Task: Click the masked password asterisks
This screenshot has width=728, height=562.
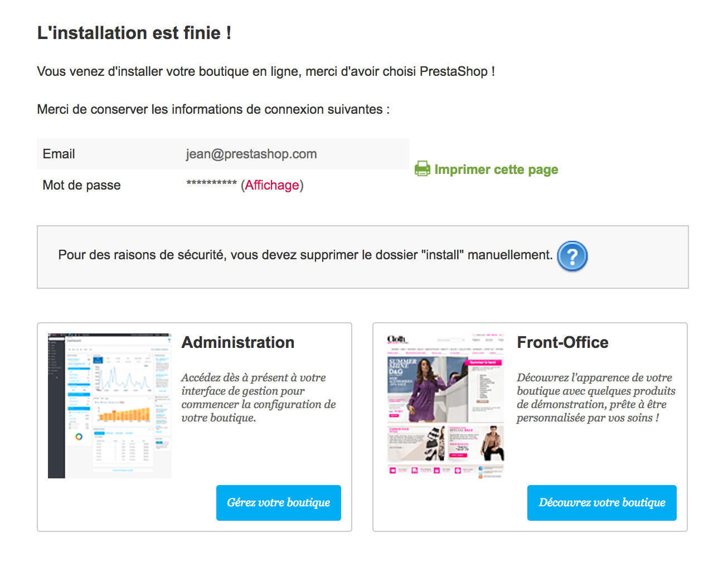Action: (x=212, y=184)
